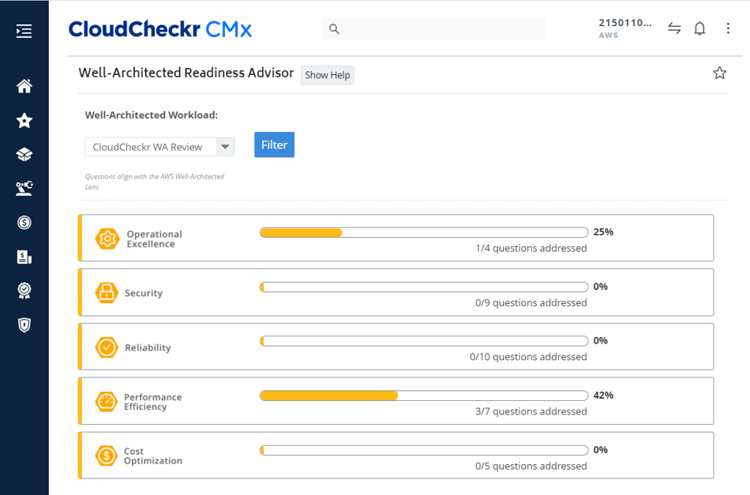The image size is (750, 495).
Task: Open the billing invoice sidebar icon
Action: (24, 257)
